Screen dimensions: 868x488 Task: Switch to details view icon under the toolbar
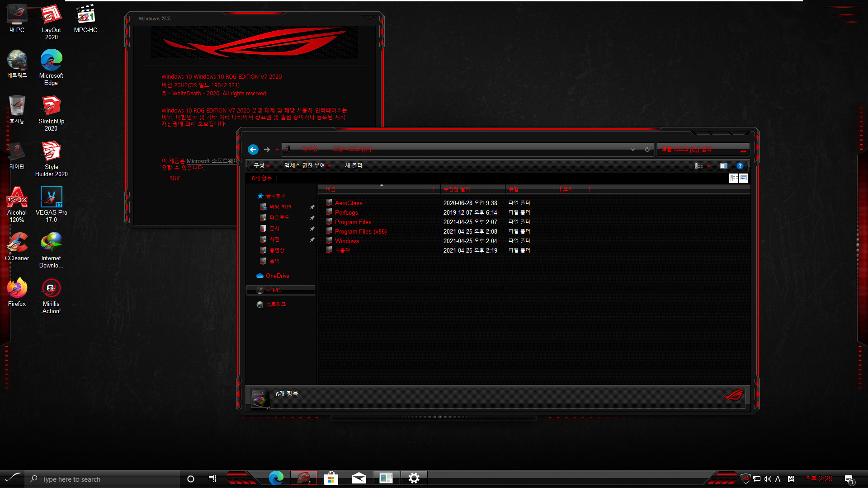(734, 178)
